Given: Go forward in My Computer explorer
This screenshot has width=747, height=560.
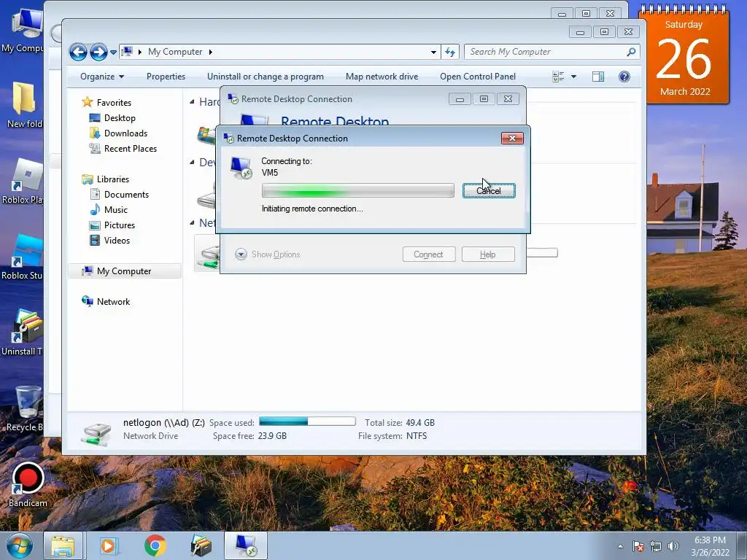Looking at the screenshot, I should 98,52.
